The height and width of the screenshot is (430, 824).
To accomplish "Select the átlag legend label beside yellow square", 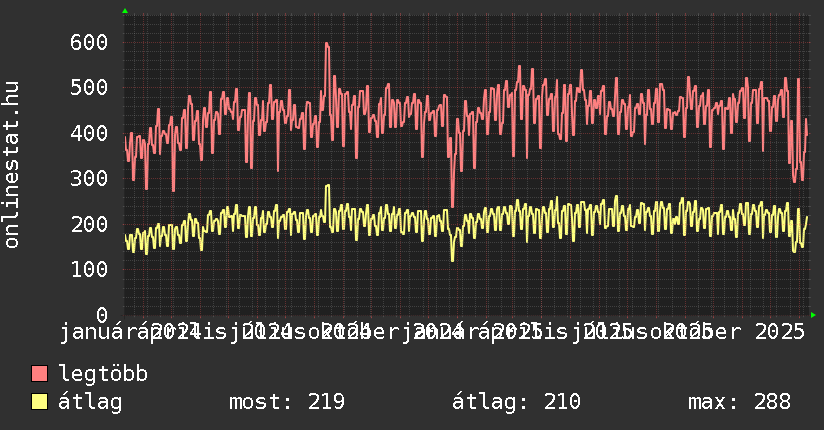I will [91, 402].
